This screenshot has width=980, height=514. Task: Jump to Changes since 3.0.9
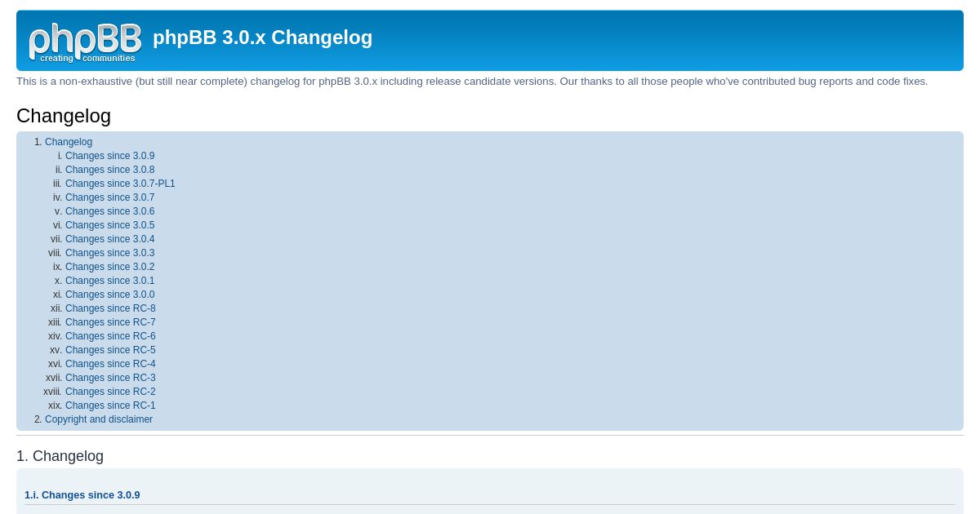tap(109, 156)
